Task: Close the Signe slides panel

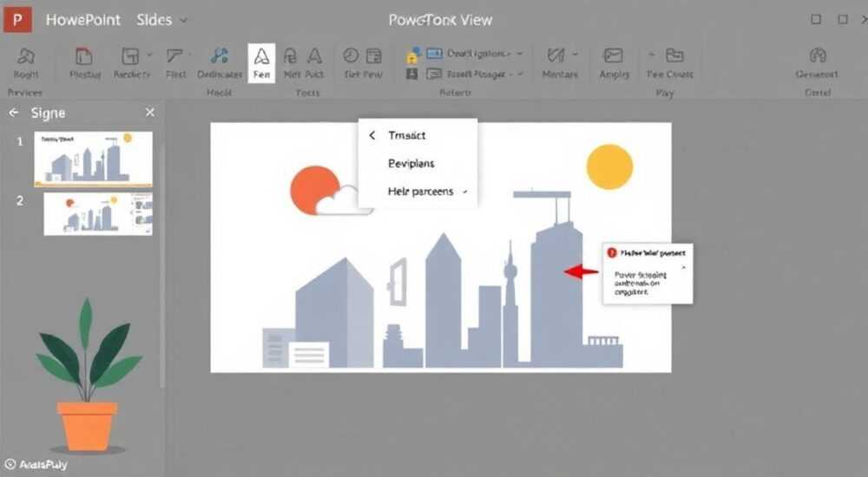Action: pos(149,113)
